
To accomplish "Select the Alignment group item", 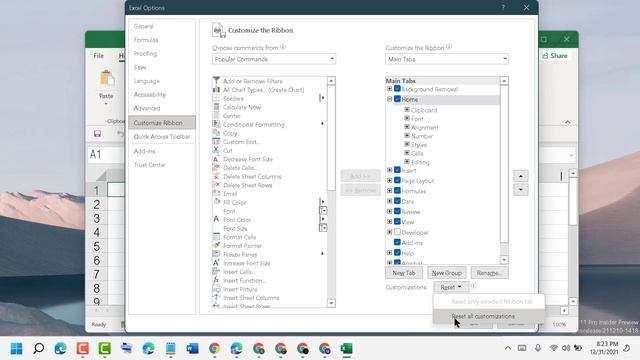I will pyautogui.click(x=424, y=127).
